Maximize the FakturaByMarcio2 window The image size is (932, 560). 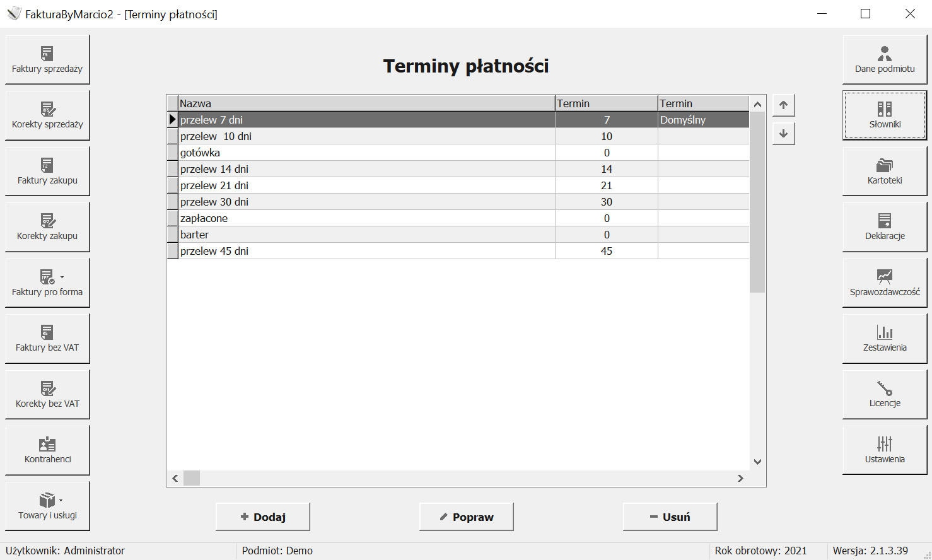866,14
